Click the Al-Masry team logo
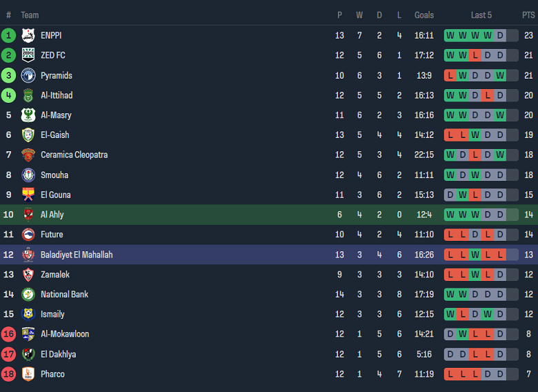 pyautogui.click(x=28, y=115)
